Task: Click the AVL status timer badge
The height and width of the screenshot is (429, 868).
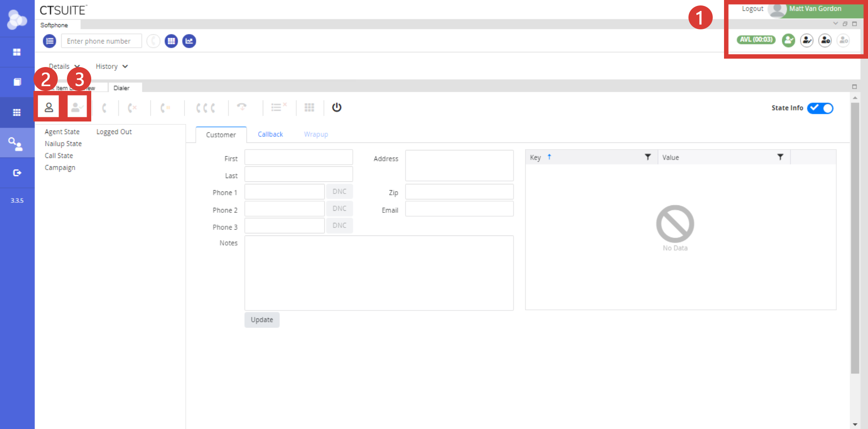Action: (x=756, y=39)
